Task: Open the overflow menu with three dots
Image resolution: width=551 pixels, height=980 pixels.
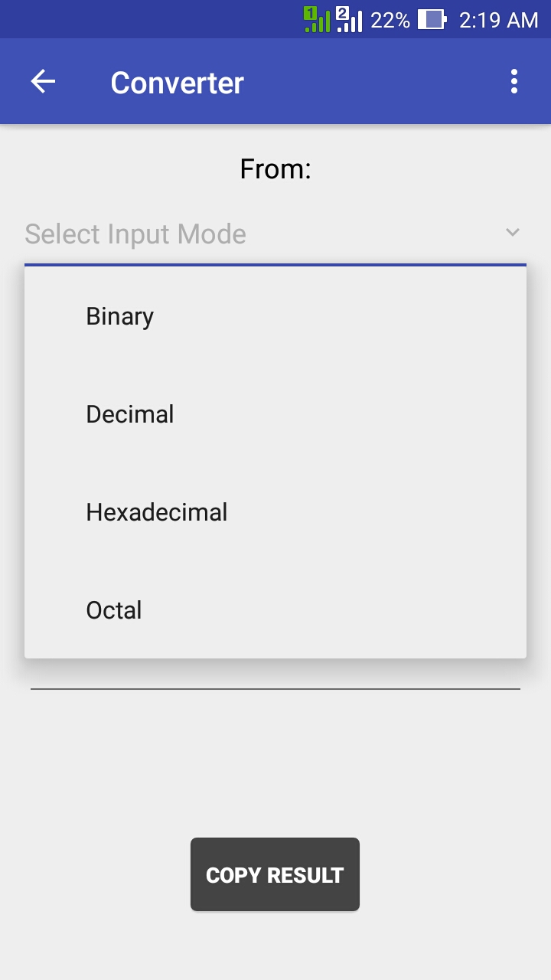Action: 514,81
